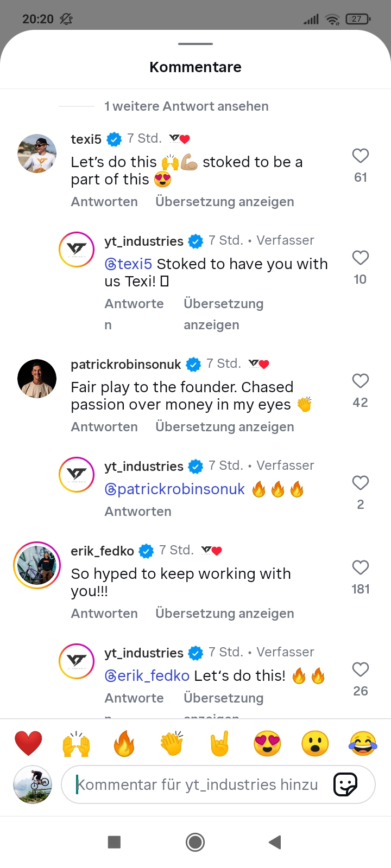
Task: Insert fire emoji quick reaction
Action: (x=124, y=743)
